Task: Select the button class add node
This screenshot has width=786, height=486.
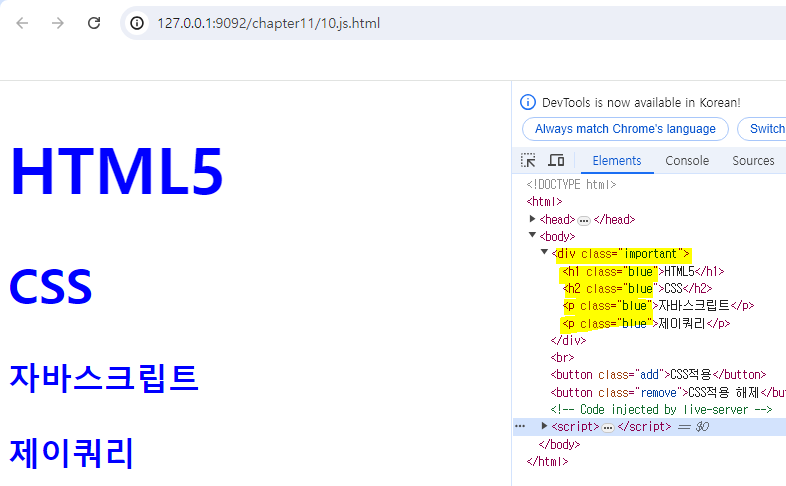Action: click(658, 375)
